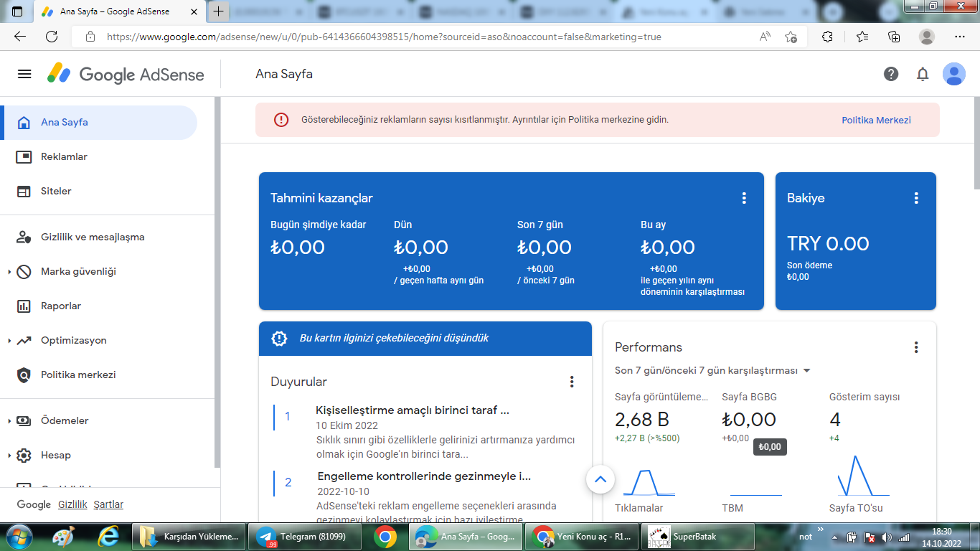Open Collections in the Edge toolbar
Screen dimensions: 980x551
(894, 37)
